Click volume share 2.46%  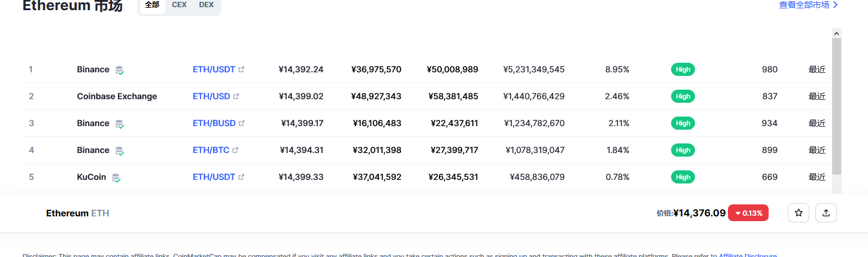pos(617,96)
